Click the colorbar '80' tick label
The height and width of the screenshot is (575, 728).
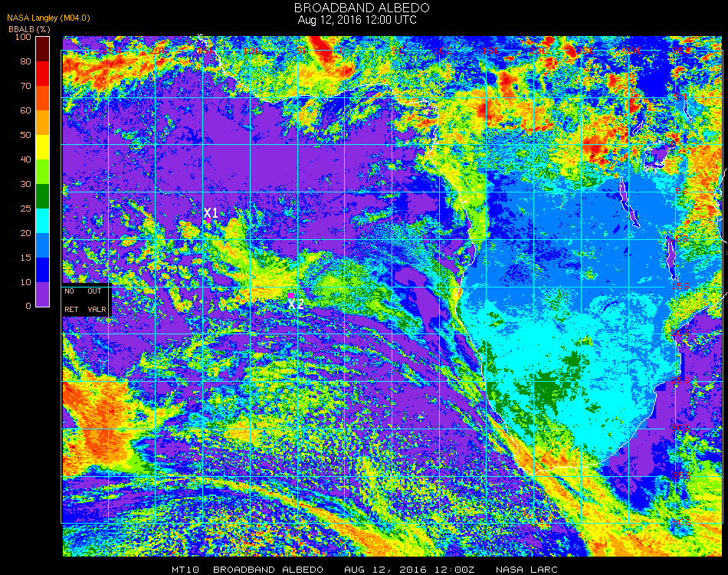pyautogui.click(x=25, y=61)
